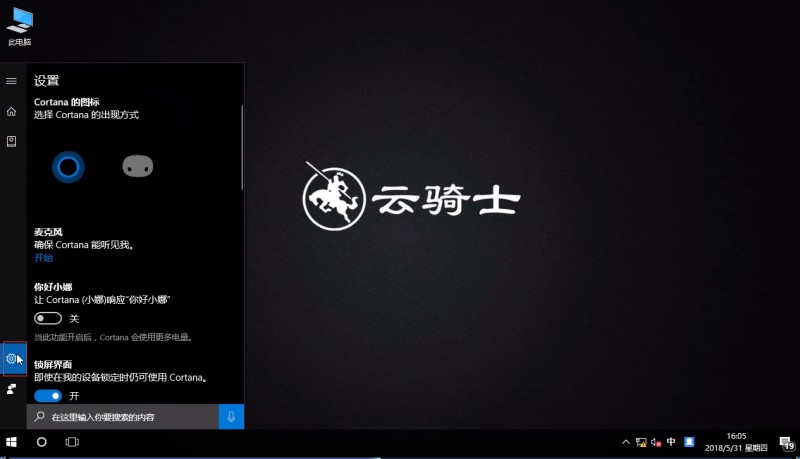Switch input method via 中 indicator
The width and height of the screenshot is (800, 459).
coord(671,442)
